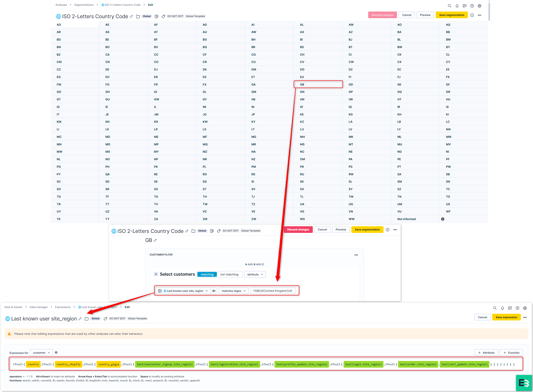Click info icon next to Expression for customer
Image resolution: width=533 pixels, height=392 pixels.
tap(56, 352)
